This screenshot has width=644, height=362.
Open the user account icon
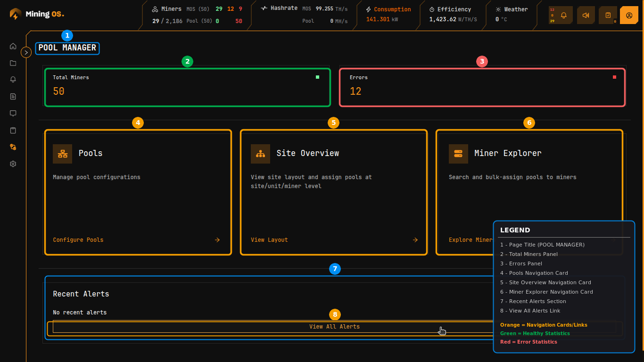[x=629, y=15]
